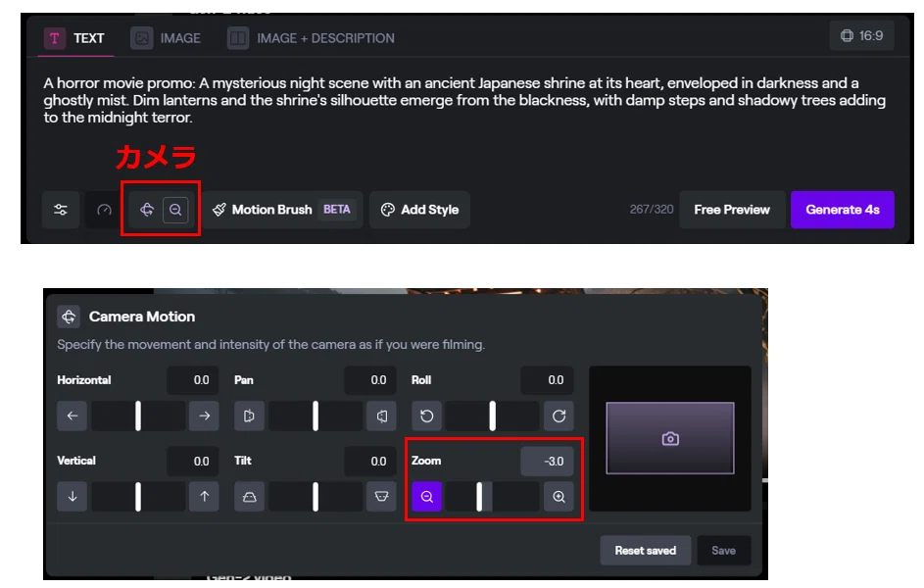Open Camera Motion icon in prompt toolbar

tap(147, 210)
